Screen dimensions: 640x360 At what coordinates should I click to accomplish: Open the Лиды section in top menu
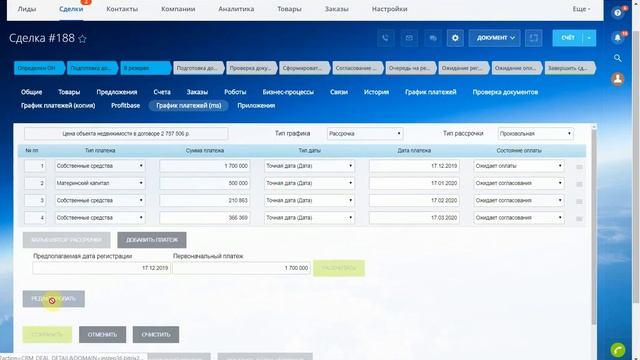27,9
